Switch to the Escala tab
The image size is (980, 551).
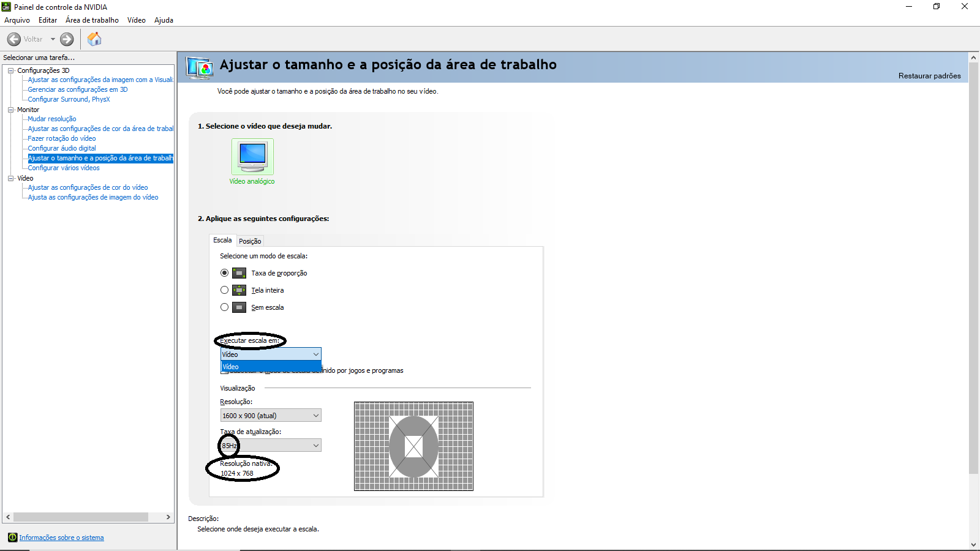click(222, 240)
